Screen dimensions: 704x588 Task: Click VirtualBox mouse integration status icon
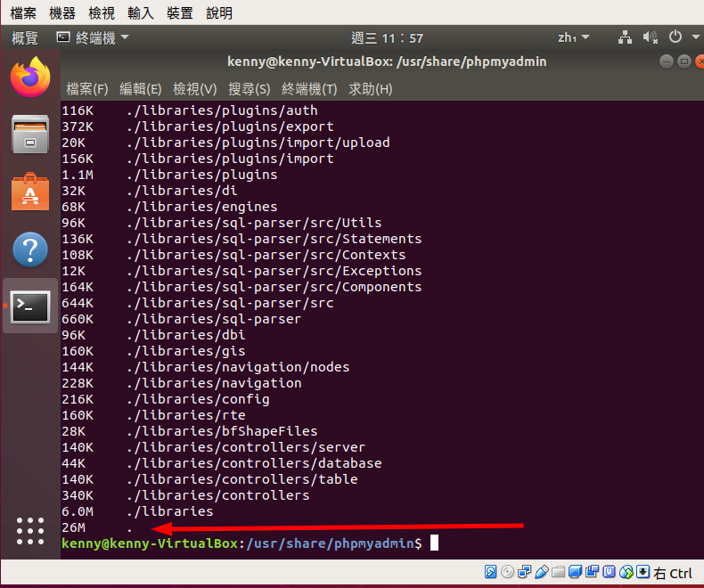point(626,572)
